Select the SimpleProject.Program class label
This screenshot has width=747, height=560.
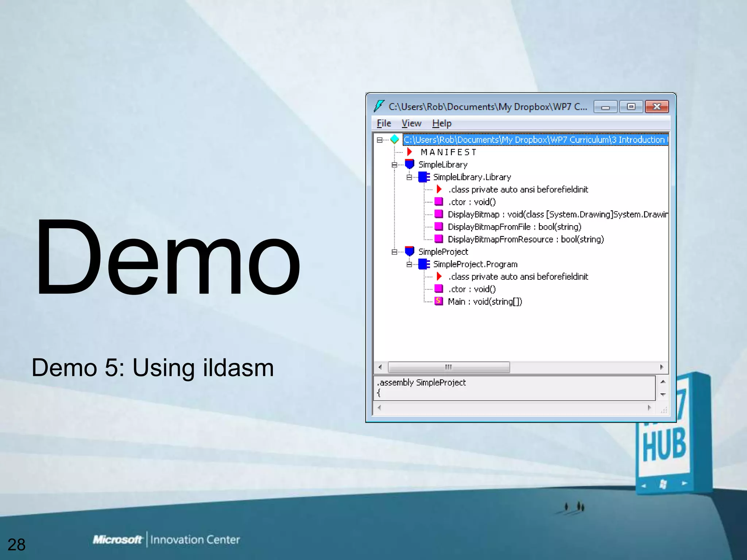[x=475, y=264]
